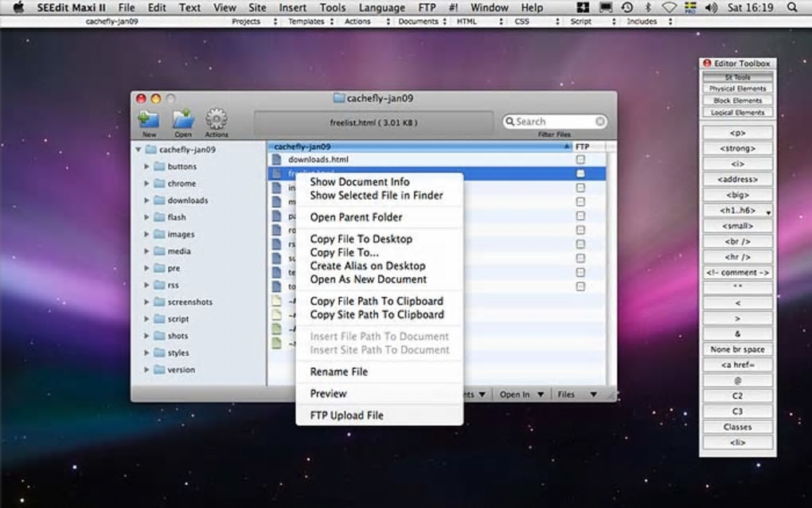The width and height of the screenshot is (812, 508).
Task: Expand the buttons folder
Action: point(146,166)
